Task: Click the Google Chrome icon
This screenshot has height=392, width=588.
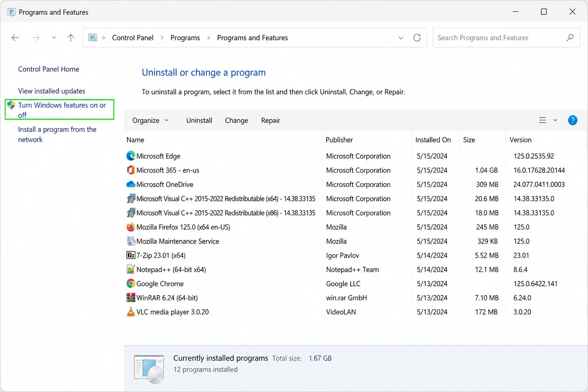Action: [x=131, y=283]
